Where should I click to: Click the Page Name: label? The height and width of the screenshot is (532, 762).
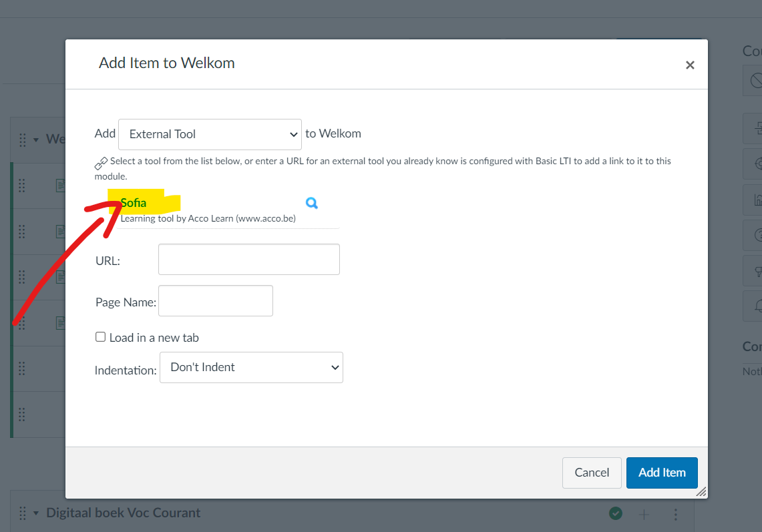coord(126,302)
